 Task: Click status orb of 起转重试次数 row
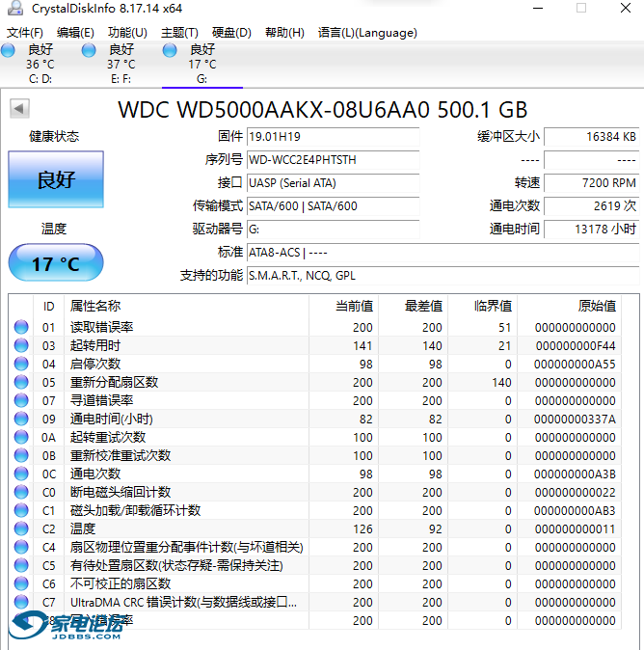[21, 437]
